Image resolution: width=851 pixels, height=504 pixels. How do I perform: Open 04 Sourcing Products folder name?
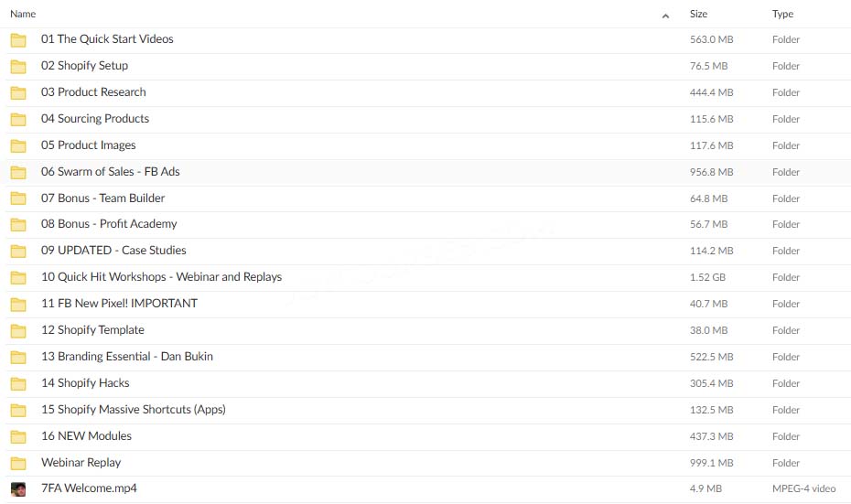pyautogui.click(x=95, y=119)
